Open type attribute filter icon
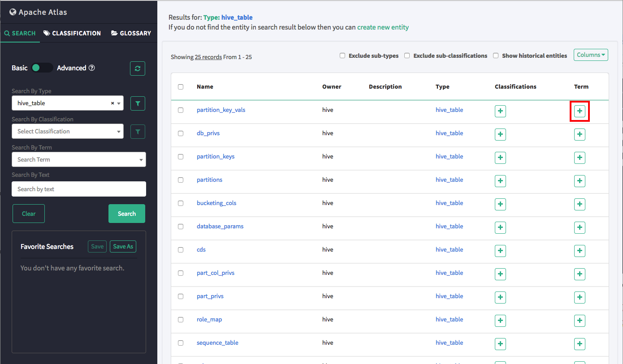Image resolution: width=623 pixels, height=364 pixels. [138, 103]
